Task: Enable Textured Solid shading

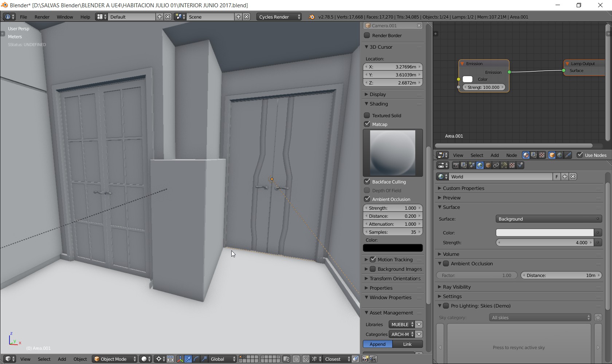Action: coord(367,115)
